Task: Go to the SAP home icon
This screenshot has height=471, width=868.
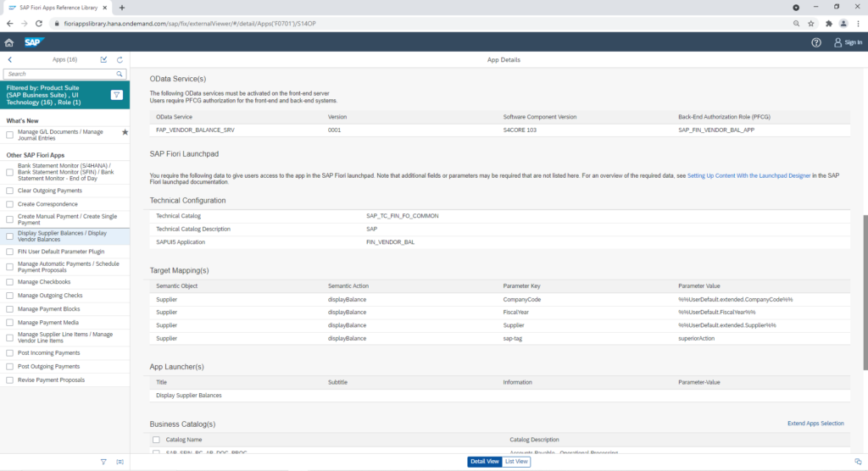Action: click(8, 42)
